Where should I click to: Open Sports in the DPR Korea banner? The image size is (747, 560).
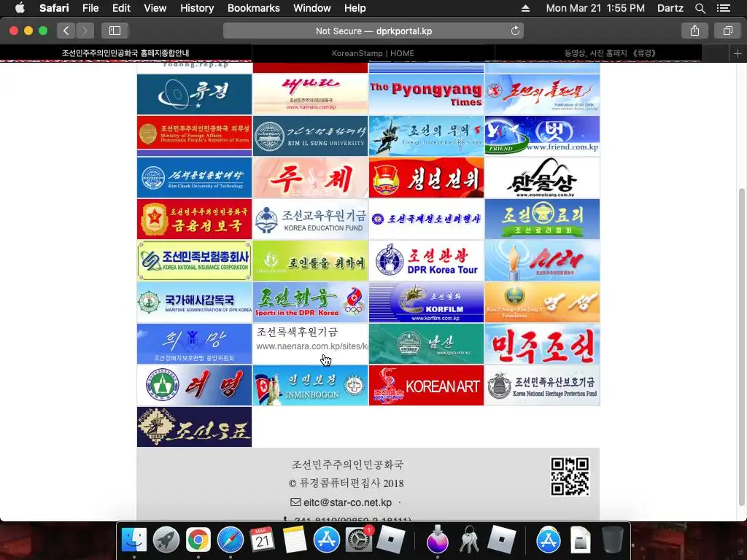point(310,302)
